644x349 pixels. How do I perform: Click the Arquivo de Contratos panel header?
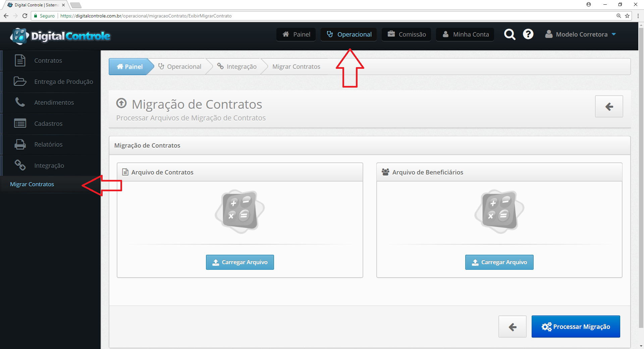(240, 172)
